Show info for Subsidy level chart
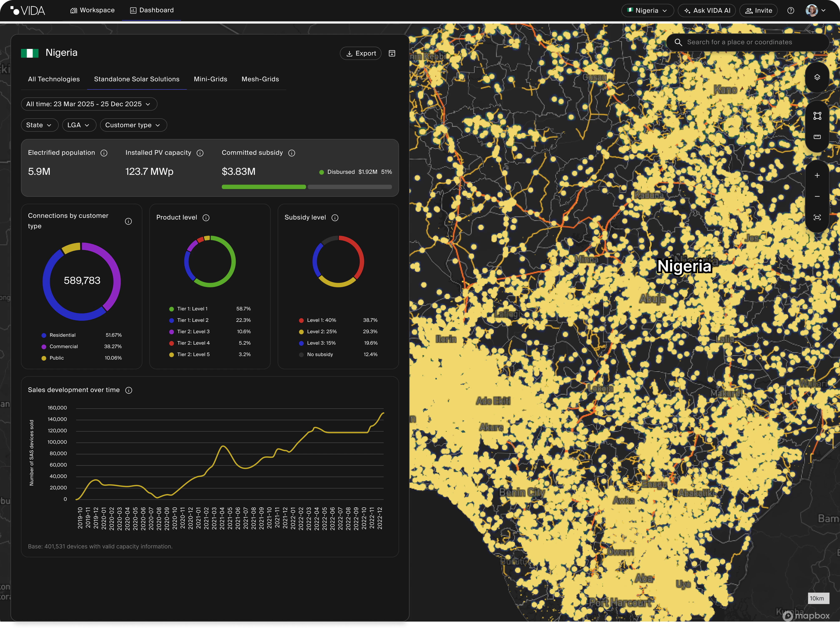Viewport: 840px width, 632px height. pos(335,218)
